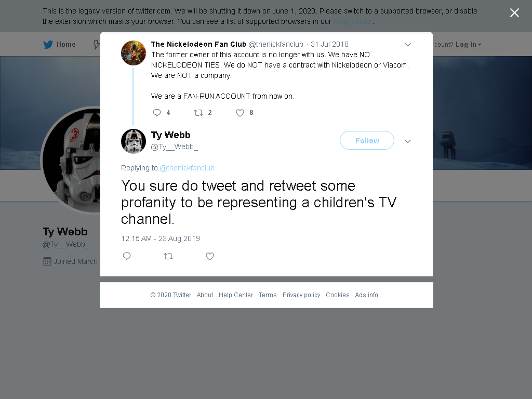This screenshot has height=399, width=532.
Task: Like Ty Webb's tweet with the heart icon
Action: 210,256
